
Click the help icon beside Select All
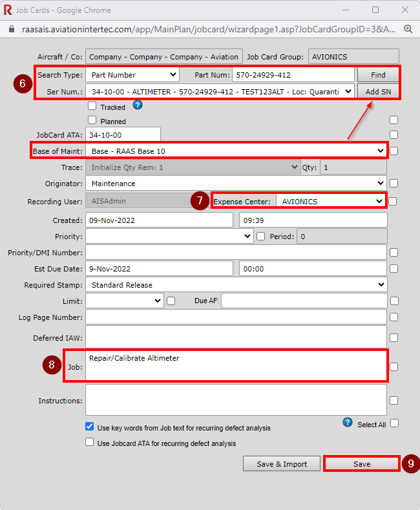click(348, 423)
